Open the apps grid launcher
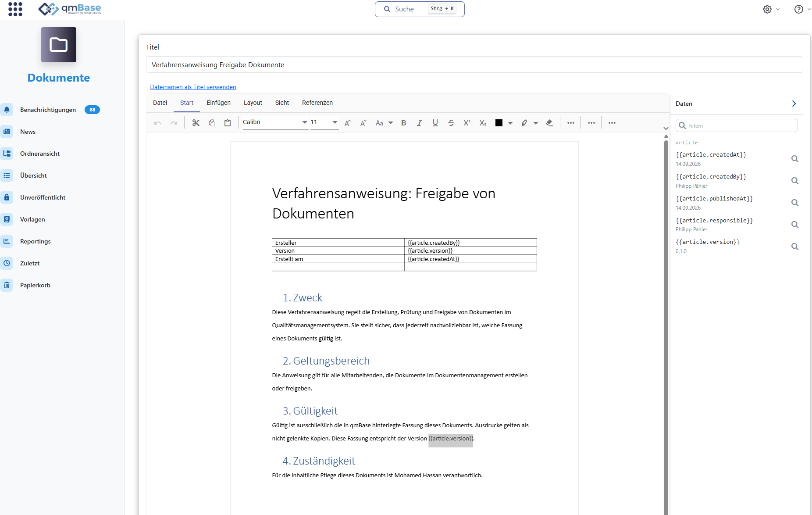The width and height of the screenshot is (812, 515). (15, 9)
